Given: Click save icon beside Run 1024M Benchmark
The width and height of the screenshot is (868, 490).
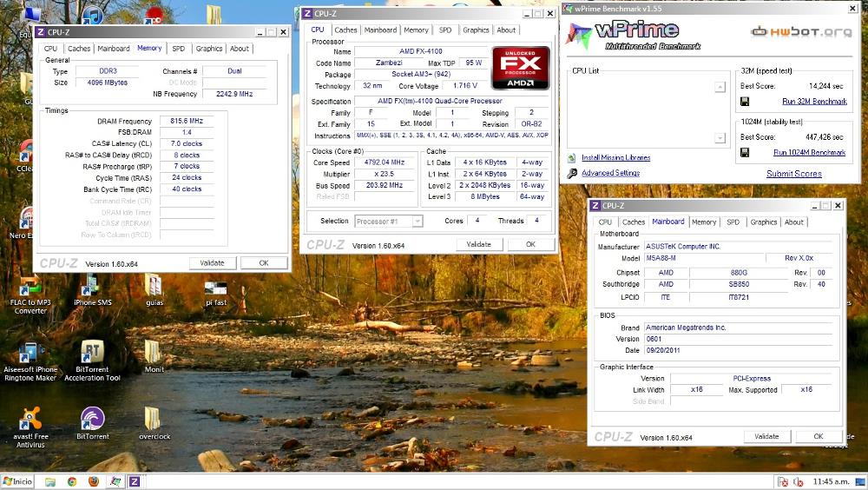Looking at the screenshot, I should (745, 152).
